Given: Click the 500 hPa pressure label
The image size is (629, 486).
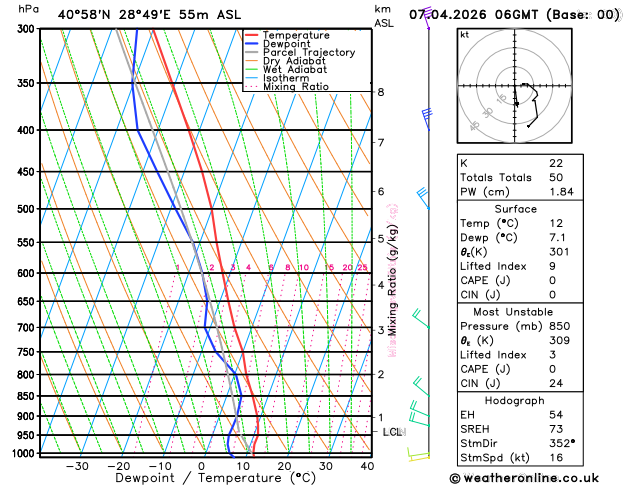Looking at the screenshot, I should coord(28,209).
